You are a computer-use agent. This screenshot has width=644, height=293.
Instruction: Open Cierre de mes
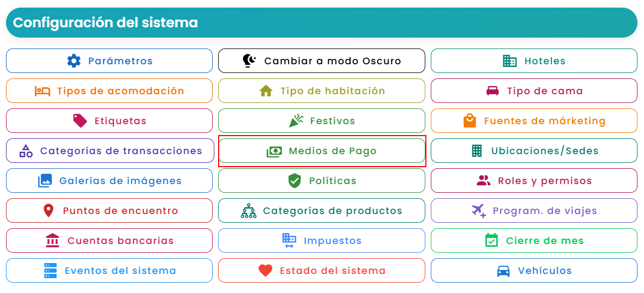534,241
